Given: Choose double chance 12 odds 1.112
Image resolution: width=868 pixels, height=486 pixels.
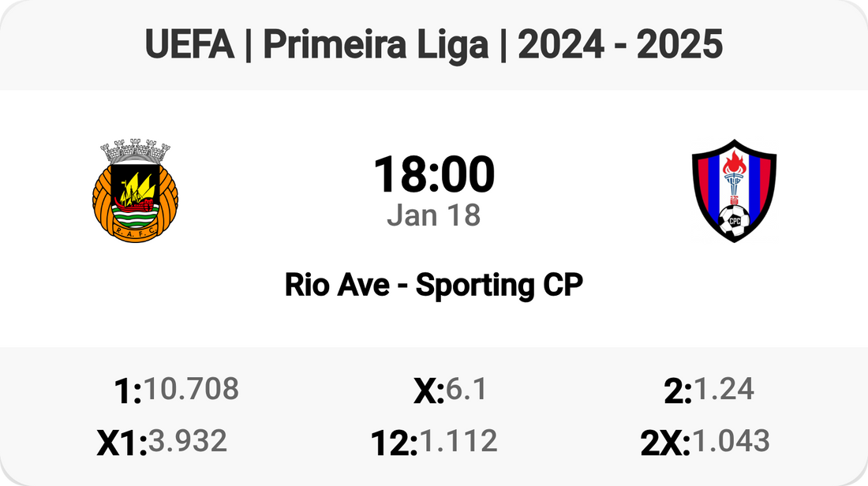Looking at the screenshot, I should coord(458,441).
